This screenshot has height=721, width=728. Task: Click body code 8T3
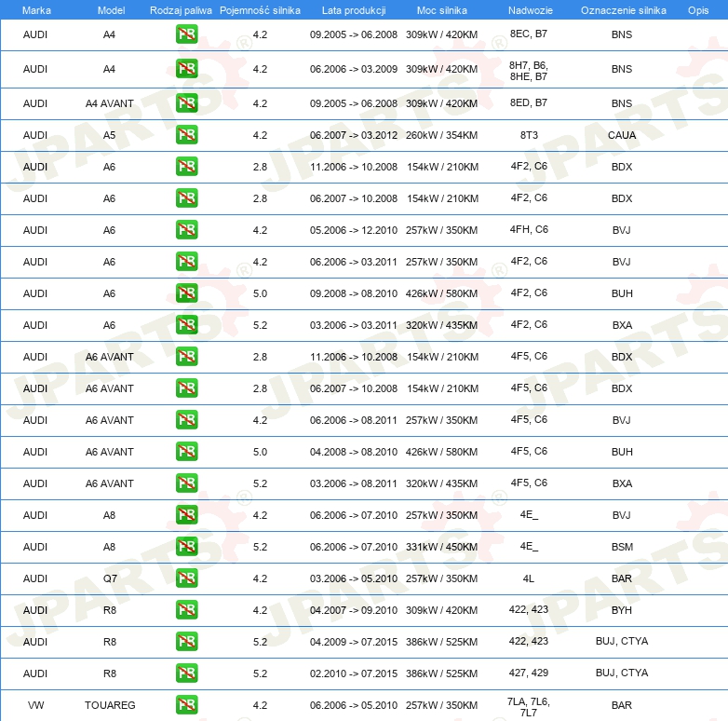pyautogui.click(x=529, y=135)
